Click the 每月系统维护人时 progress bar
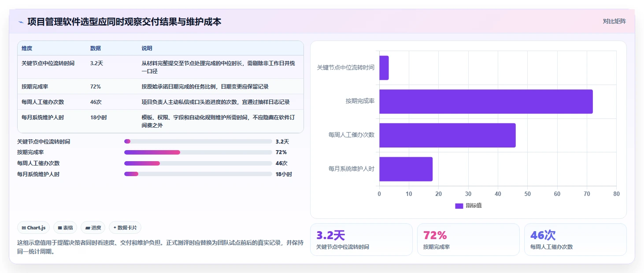Viewport: 644px width, 273px height. pyautogui.click(x=198, y=174)
